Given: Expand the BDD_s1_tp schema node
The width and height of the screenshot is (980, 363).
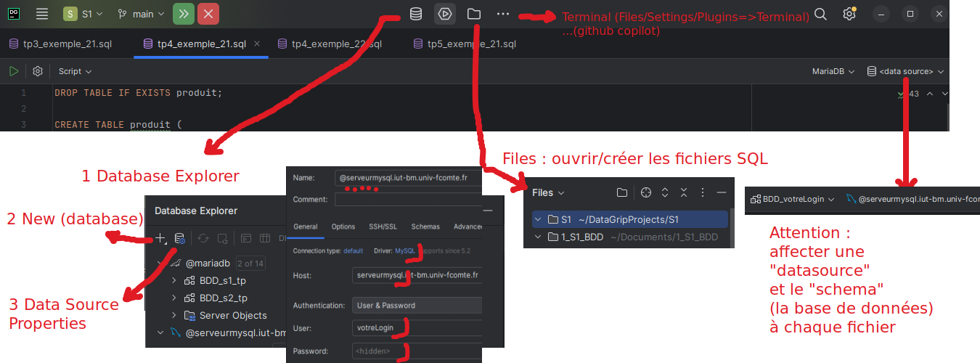Looking at the screenshot, I should (173, 280).
